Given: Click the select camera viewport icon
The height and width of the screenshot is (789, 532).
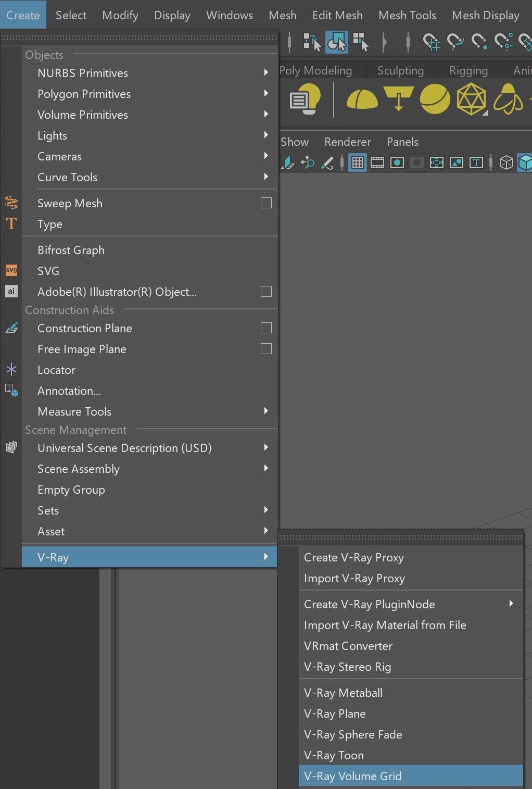Looking at the screenshot, I should coord(288,163).
